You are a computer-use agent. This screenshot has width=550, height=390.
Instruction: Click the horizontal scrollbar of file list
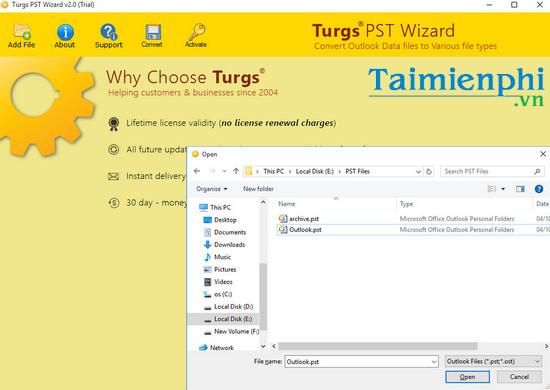click(x=378, y=346)
